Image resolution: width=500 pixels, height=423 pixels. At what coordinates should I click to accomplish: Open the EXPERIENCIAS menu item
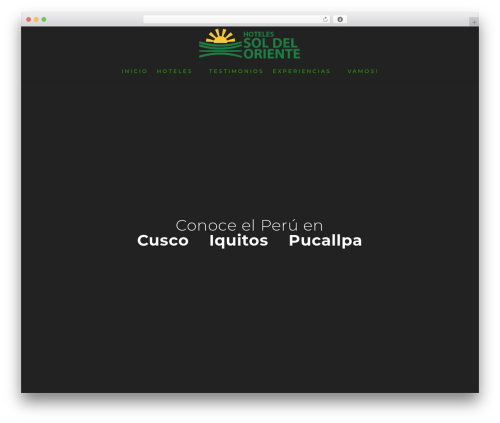click(301, 71)
